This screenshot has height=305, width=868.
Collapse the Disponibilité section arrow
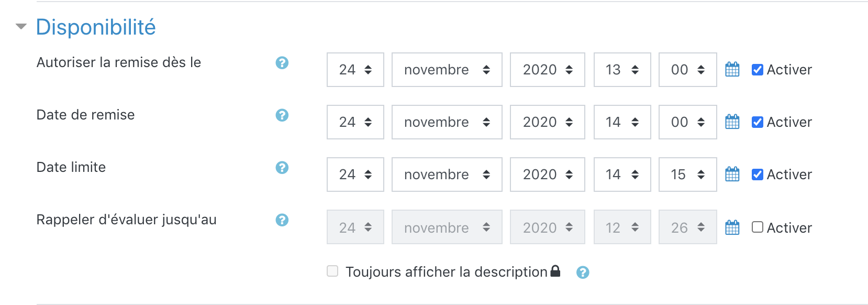click(21, 26)
